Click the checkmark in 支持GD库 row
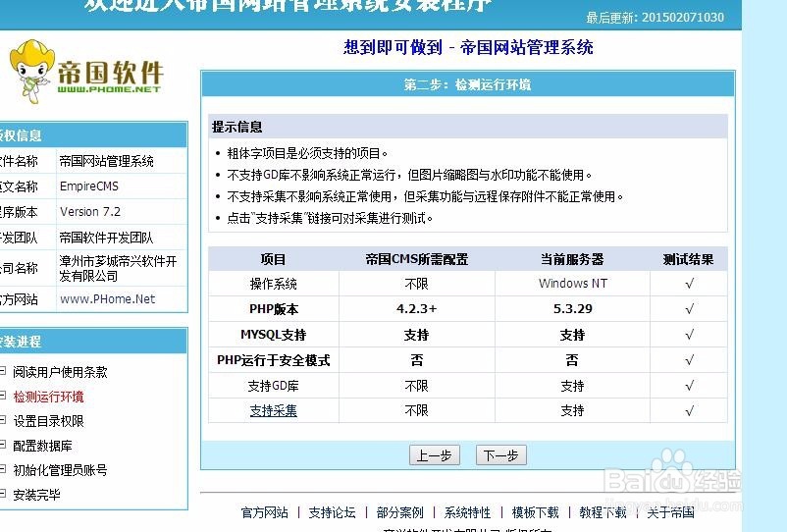 coord(690,386)
